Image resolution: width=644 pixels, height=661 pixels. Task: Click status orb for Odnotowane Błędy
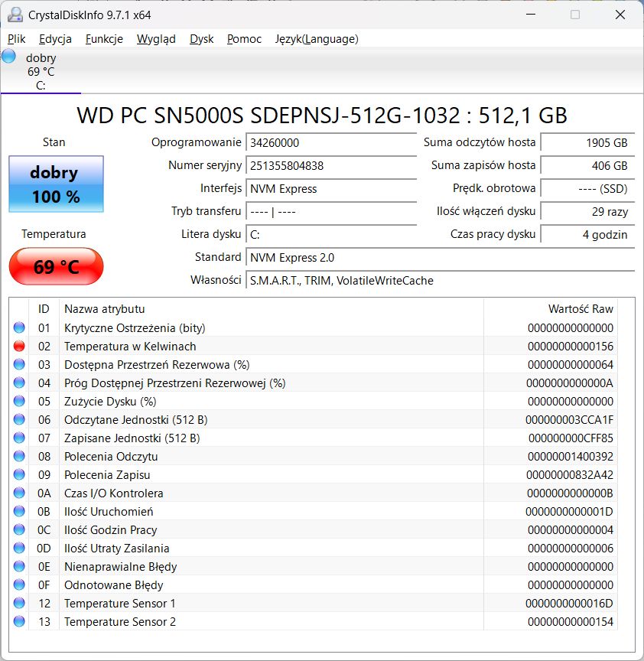(x=19, y=584)
